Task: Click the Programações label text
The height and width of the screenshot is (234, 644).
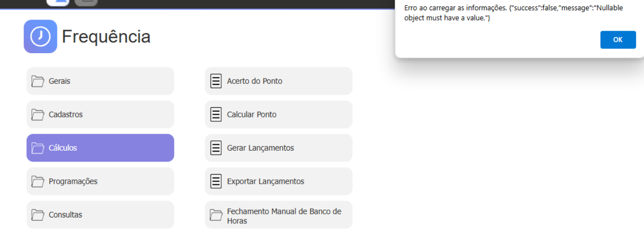Action: tap(73, 181)
